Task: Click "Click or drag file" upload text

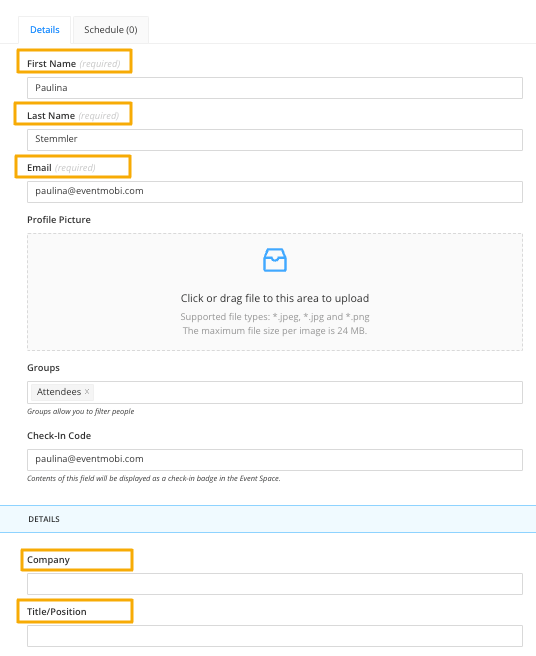Action: [275, 298]
